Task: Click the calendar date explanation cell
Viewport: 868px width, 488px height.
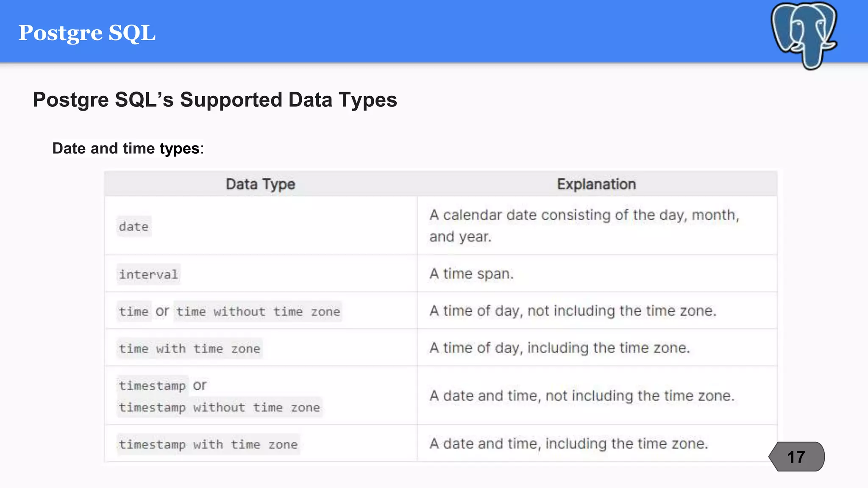Action: pos(584,226)
